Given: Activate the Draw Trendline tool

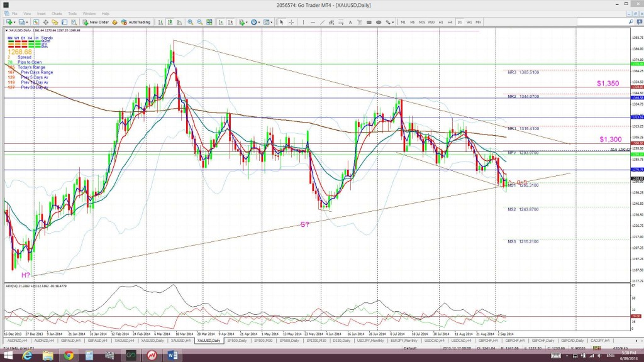Looking at the screenshot, I should click(322, 21).
